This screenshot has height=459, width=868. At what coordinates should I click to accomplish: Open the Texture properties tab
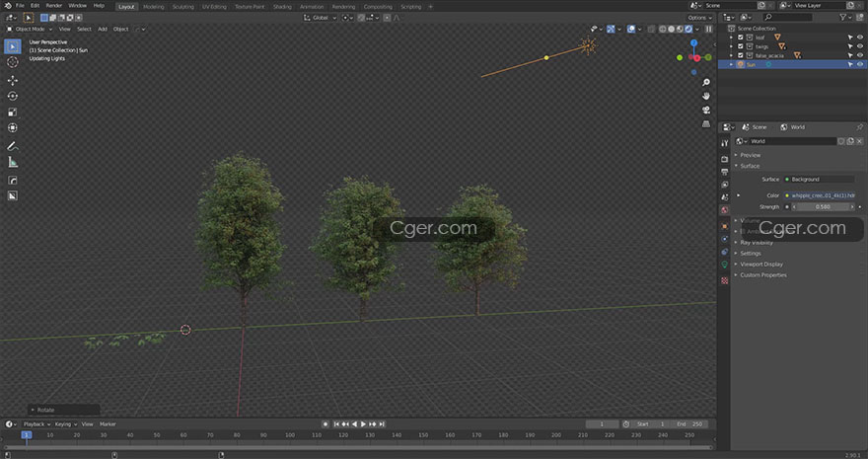tap(725, 280)
